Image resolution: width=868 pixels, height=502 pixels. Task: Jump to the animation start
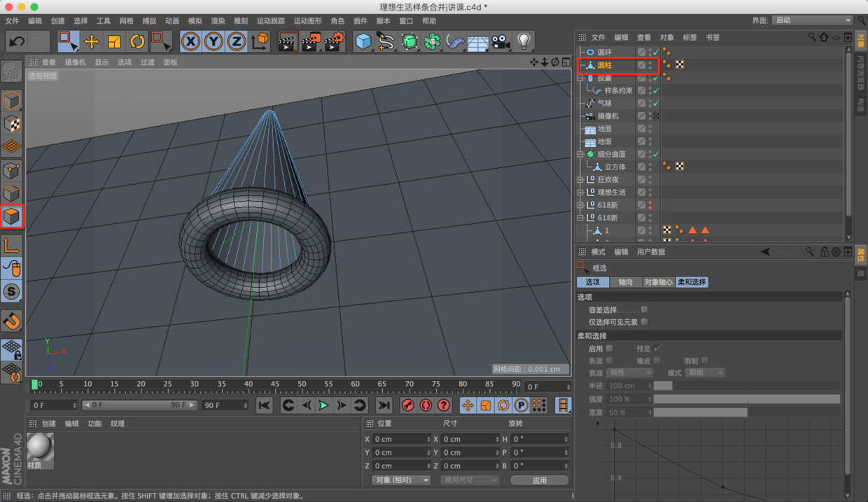click(264, 405)
